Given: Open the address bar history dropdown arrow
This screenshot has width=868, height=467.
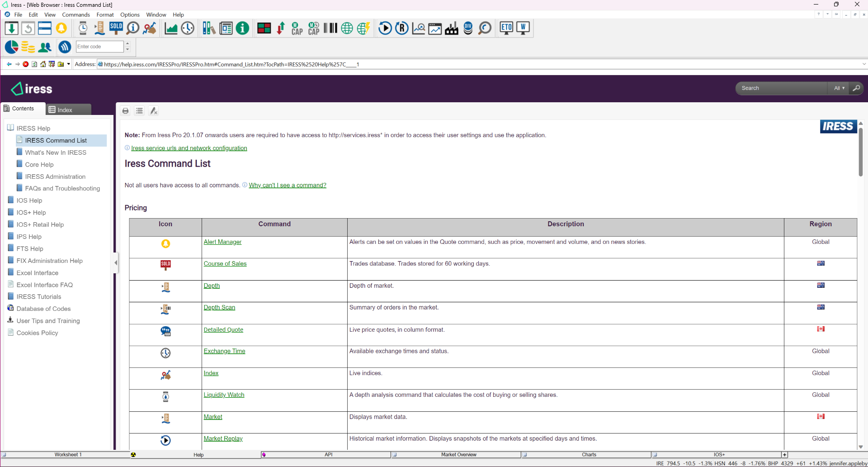Looking at the screenshot, I should pyautogui.click(x=864, y=64).
